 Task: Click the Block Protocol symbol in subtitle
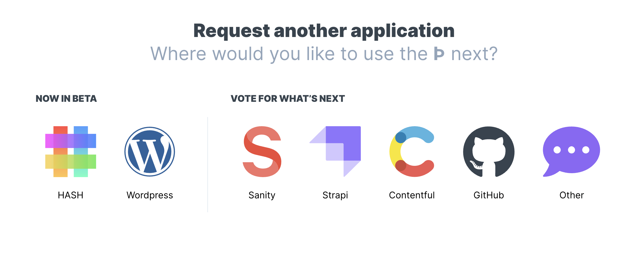[439, 54]
